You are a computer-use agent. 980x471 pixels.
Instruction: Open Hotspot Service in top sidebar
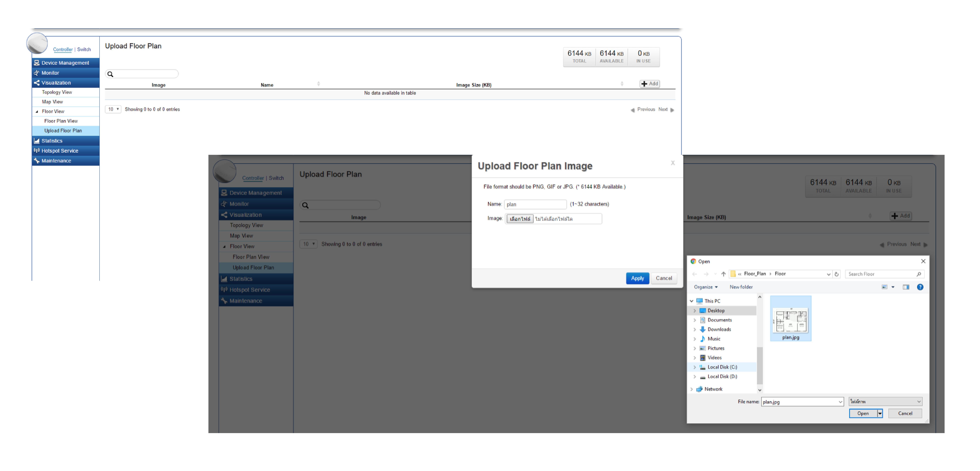[x=66, y=151]
